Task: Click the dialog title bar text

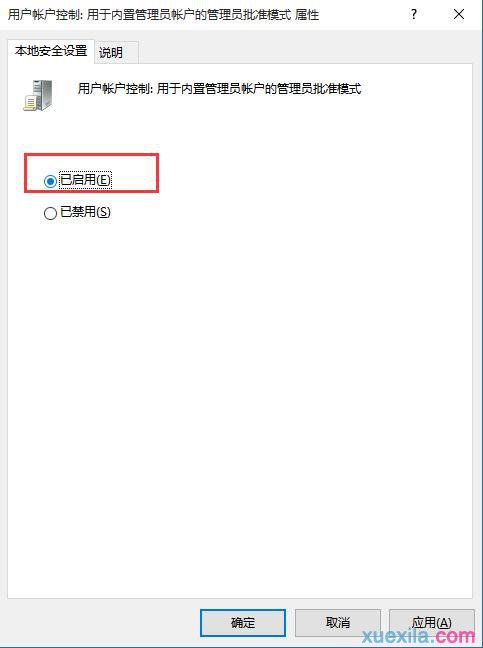Action: click(x=163, y=15)
